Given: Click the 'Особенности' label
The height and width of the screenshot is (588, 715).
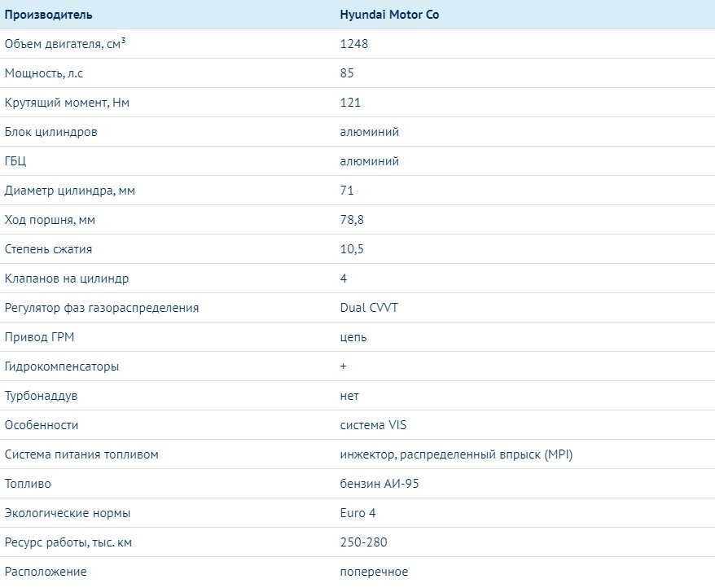Looking at the screenshot, I should click(x=42, y=425).
